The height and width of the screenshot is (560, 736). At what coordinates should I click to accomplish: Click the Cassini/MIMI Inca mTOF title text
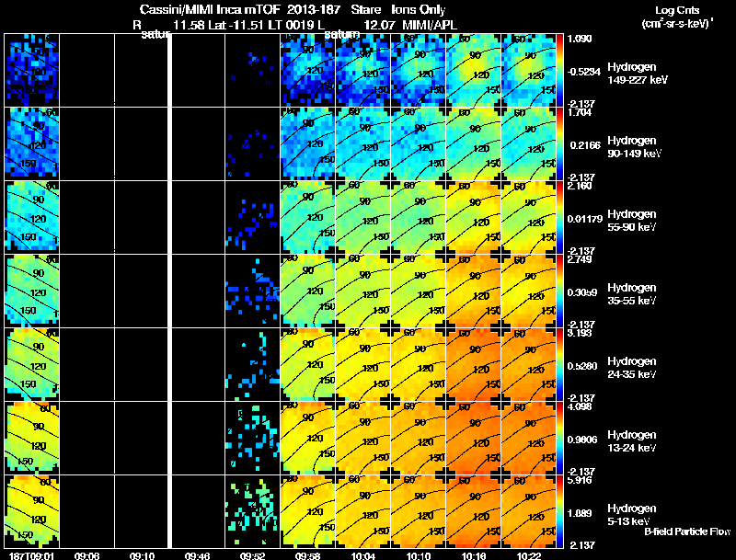click(211, 9)
